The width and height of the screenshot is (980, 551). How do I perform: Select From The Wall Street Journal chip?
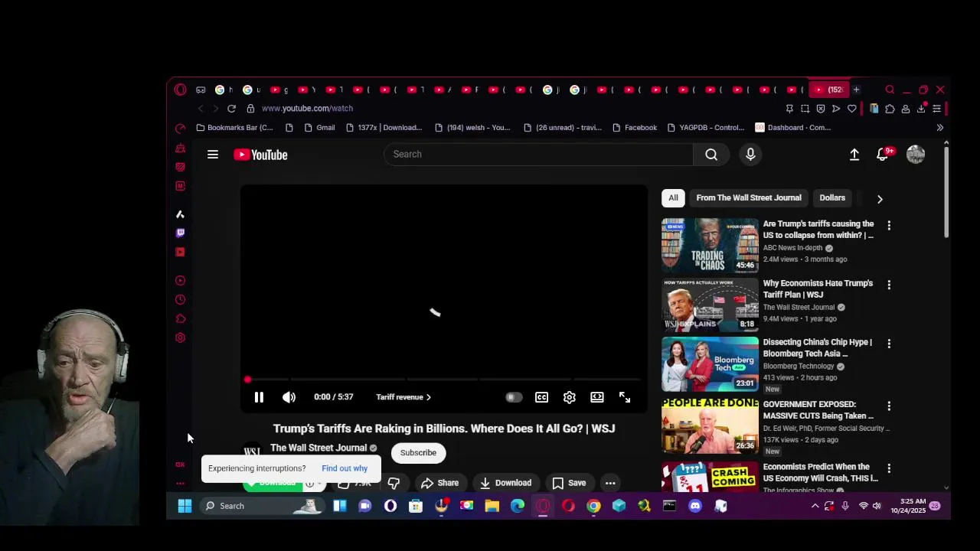749,198
